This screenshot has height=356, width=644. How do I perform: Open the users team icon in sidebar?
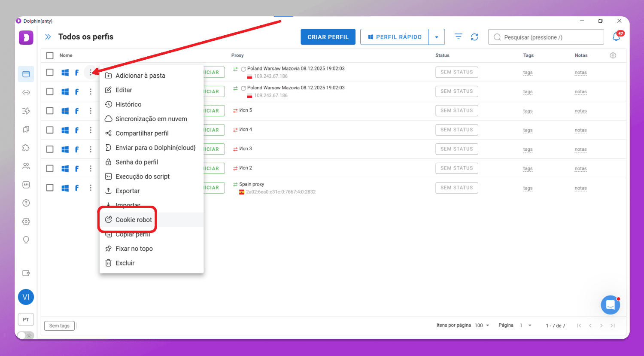coord(26,166)
